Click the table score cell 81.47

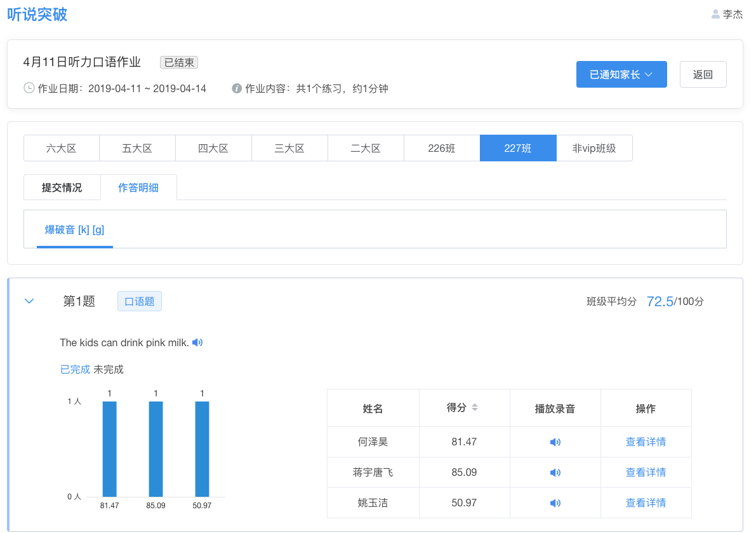[464, 442]
